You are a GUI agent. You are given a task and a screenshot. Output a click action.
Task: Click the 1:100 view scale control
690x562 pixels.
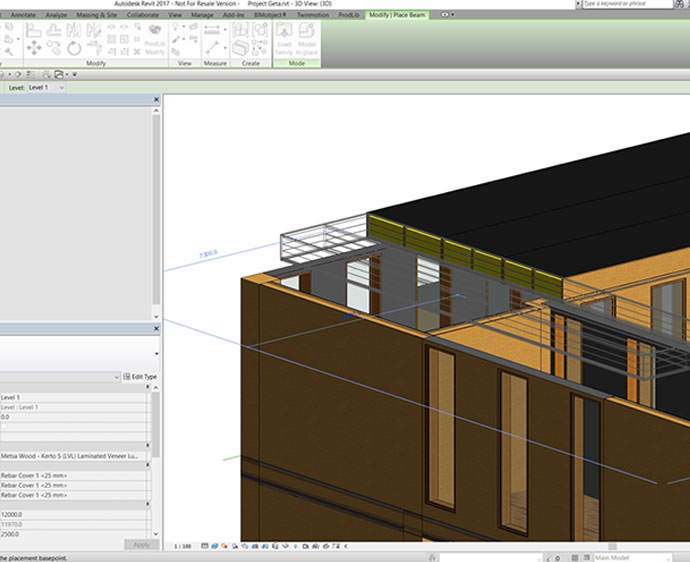(183, 546)
